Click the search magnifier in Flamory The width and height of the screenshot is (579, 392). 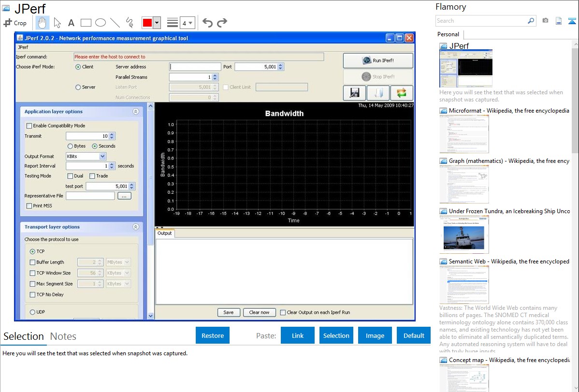pyautogui.click(x=531, y=21)
